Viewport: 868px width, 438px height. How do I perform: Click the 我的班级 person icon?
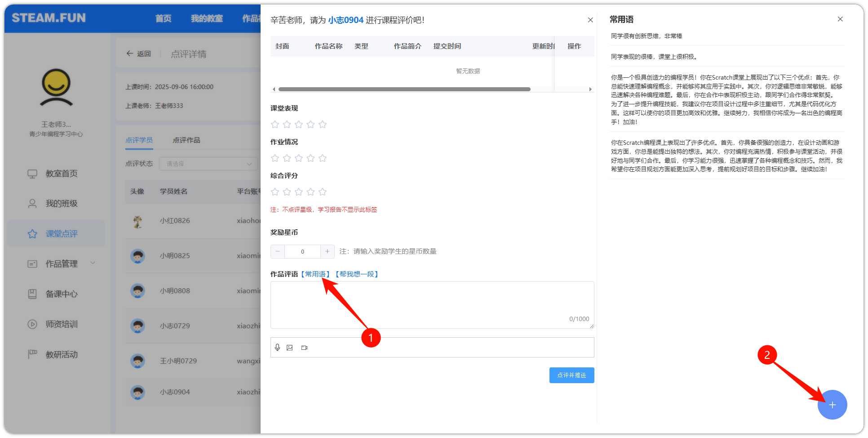(x=32, y=204)
